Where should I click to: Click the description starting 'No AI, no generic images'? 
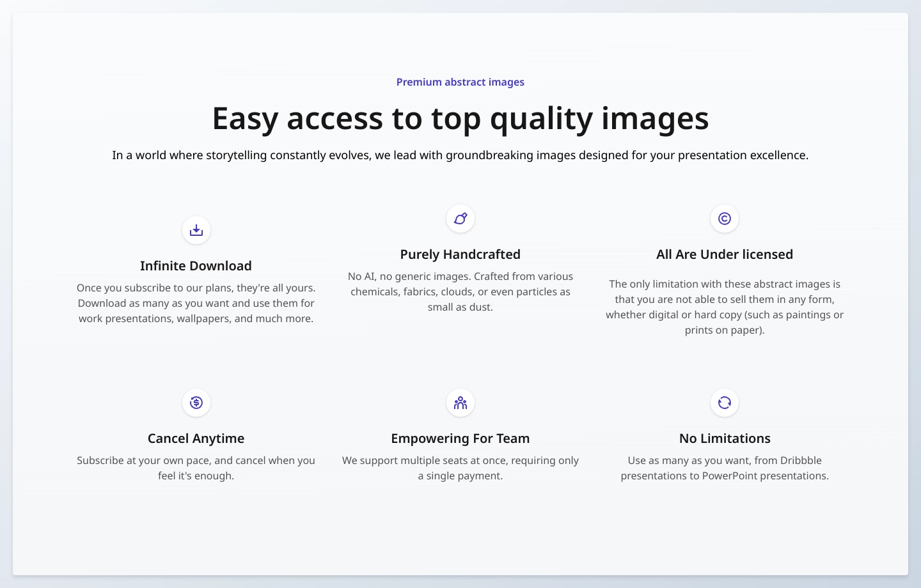pos(460,292)
